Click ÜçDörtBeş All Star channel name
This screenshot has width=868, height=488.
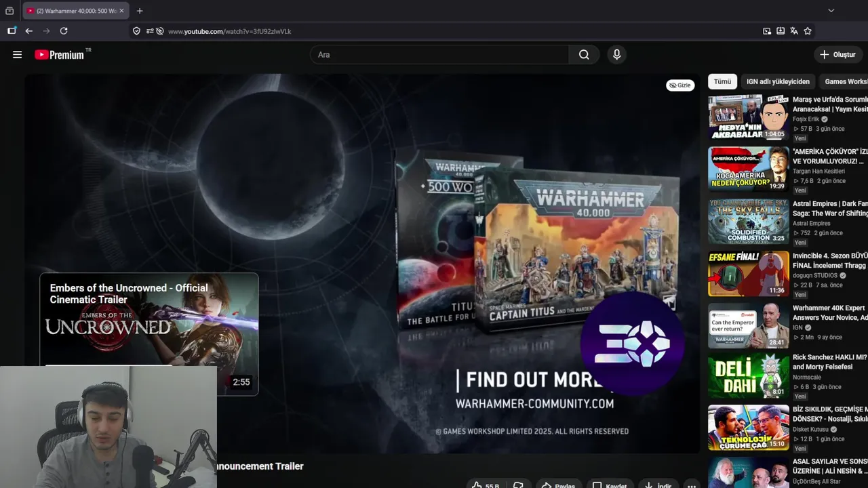816,482
